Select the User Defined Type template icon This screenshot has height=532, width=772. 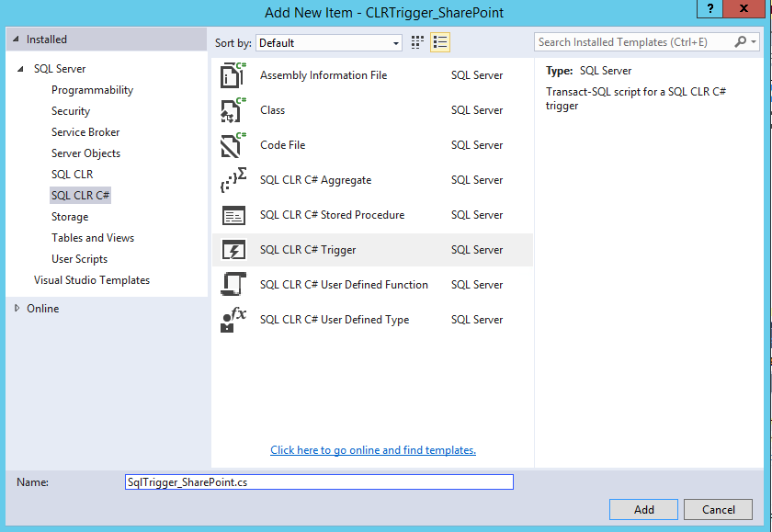pos(233,320)
